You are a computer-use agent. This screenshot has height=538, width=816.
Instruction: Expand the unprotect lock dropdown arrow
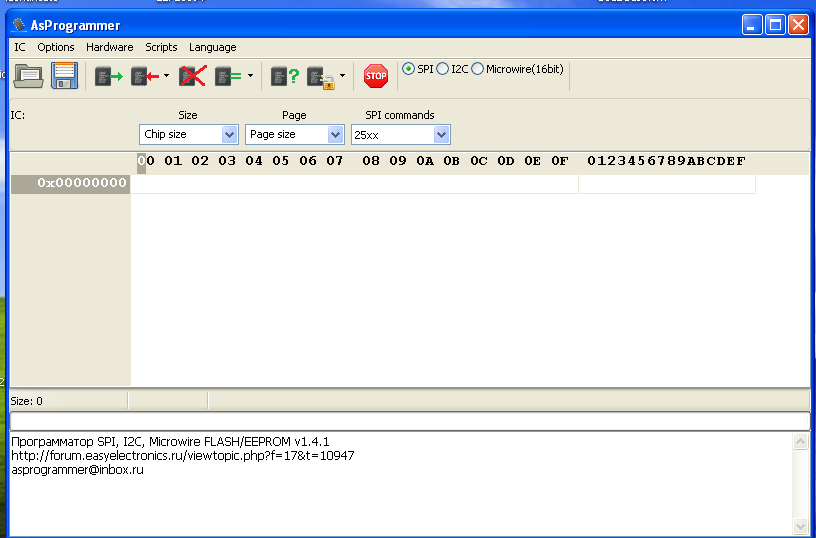[342, 76]
